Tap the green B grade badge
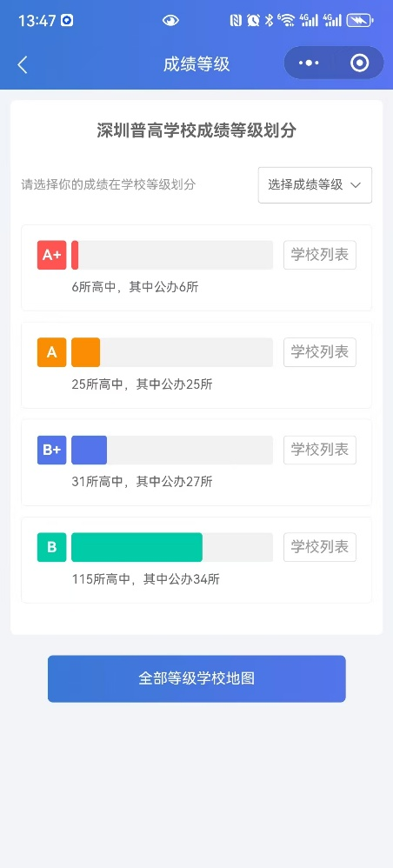This screenshot has width=393, height=868. 52,547
